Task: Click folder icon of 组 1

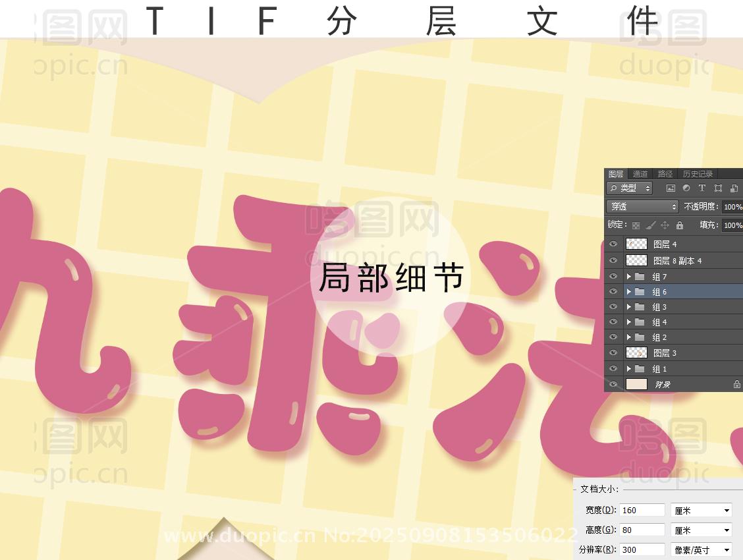Action: [640, 368]
